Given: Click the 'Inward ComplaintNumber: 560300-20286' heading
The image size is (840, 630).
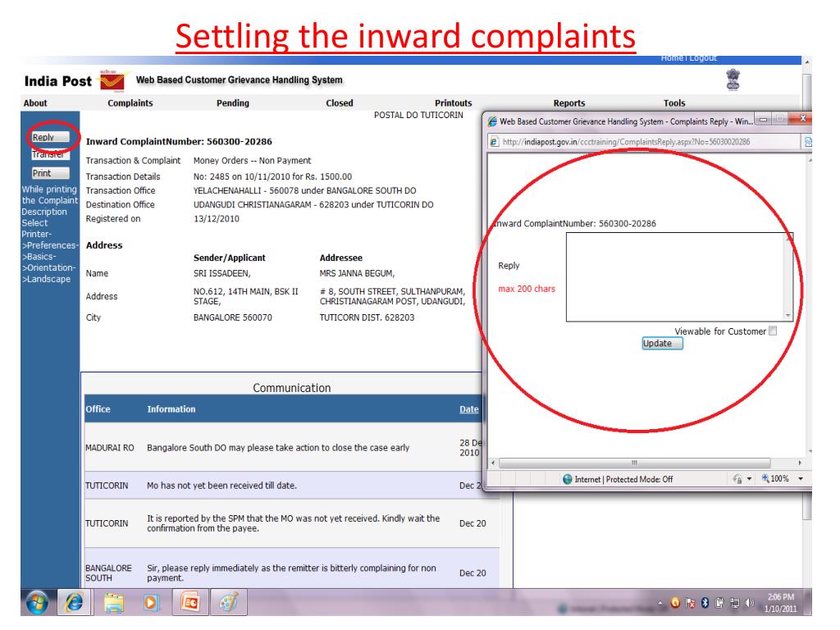Looking at the screenshot, I should [x=179, y=142].
